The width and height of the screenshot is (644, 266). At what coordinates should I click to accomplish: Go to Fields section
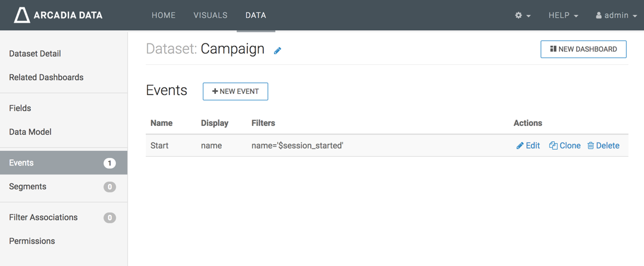[x=20, y=108]
